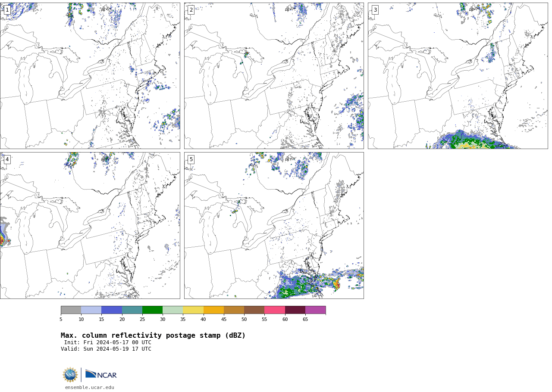The height and width of the screenshot is (392, 552).
Task: Click the panel number 3 label
Action: 375,10
